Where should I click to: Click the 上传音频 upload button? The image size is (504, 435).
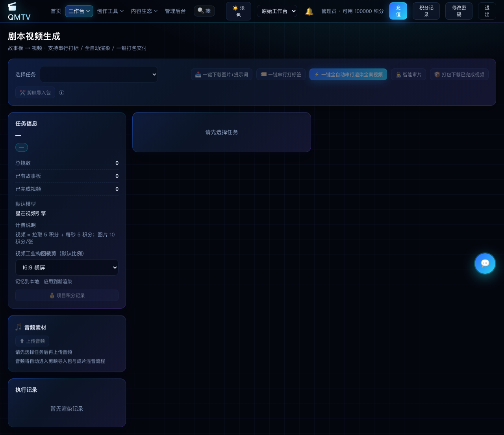(32, 341)
